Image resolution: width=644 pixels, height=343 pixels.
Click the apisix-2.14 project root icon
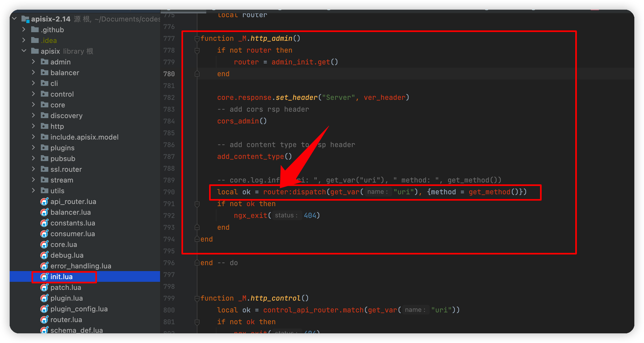point(25,19)
